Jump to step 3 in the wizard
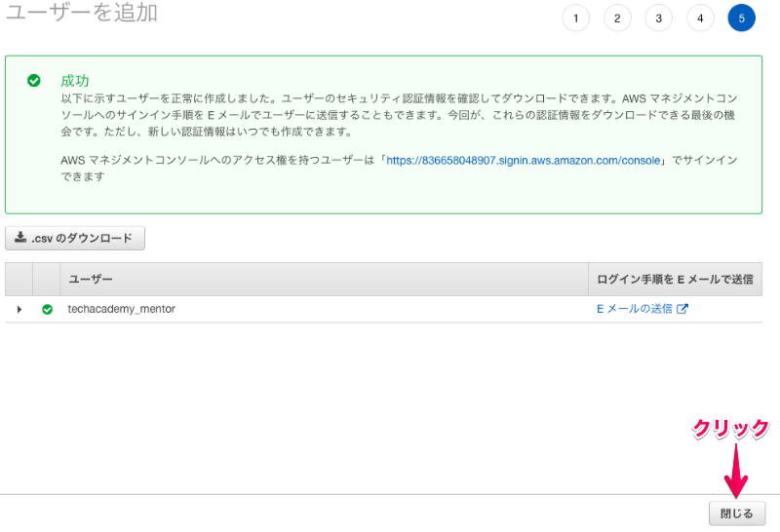Image resolution: width=780 pixels, height=532 pixels. (x=658, y=19)
